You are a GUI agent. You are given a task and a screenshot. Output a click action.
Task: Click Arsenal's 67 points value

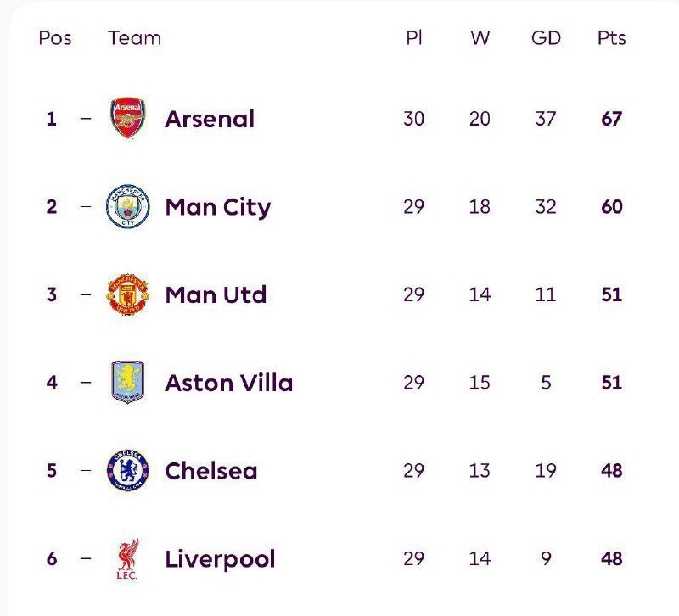tap(612, 119)
